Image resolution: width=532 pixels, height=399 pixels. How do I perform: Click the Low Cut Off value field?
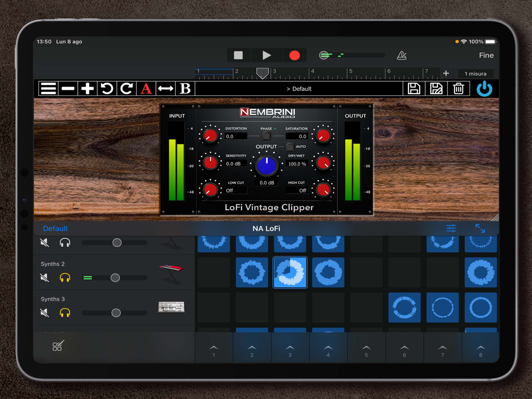point(236,190)
